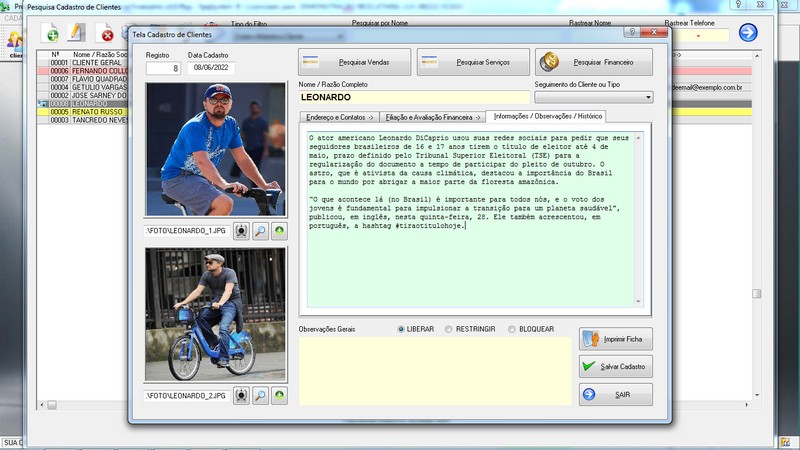Click the Nome / Razão Completo field

coord(414,97)
